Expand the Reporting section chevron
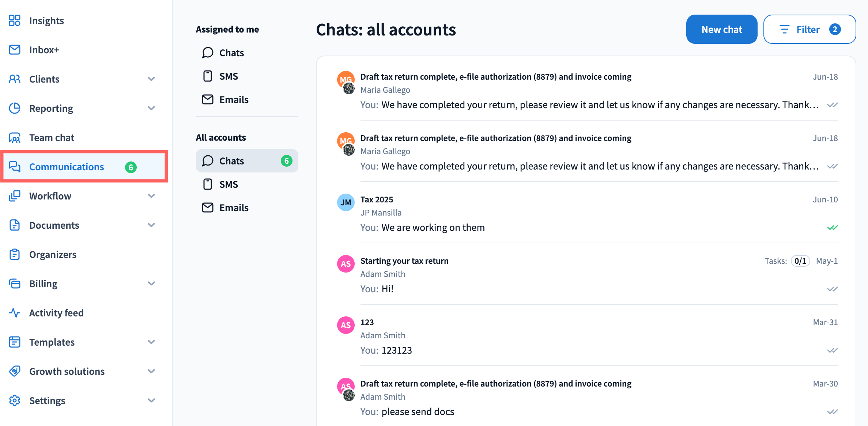 point(151,108)
